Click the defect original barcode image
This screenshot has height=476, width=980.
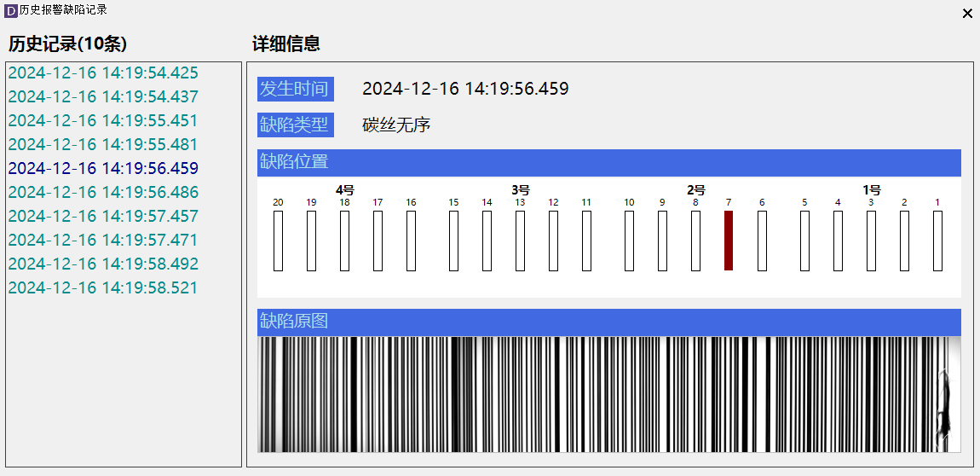608,394
